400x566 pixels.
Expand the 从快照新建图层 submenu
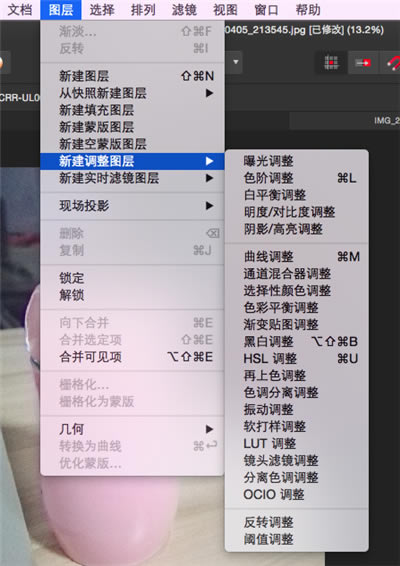point(132,93)
